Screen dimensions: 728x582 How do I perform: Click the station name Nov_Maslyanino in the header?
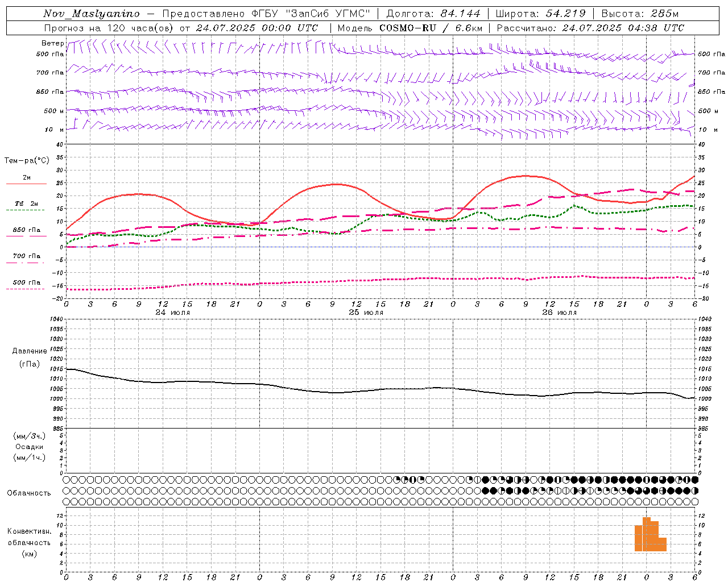92,14
